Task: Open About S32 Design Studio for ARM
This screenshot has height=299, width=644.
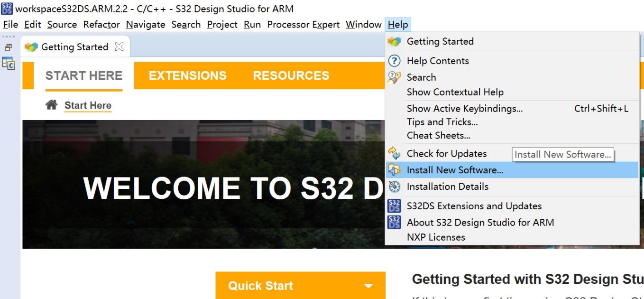Action: (x=512, y=222)
